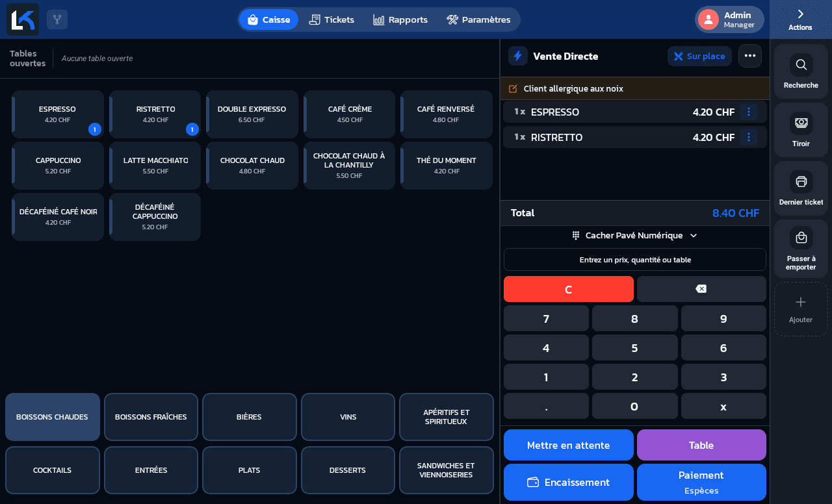The image size is (832, 504).
Task: Add THÉ DU MOMENT product
Action: [x=447, y=166]
